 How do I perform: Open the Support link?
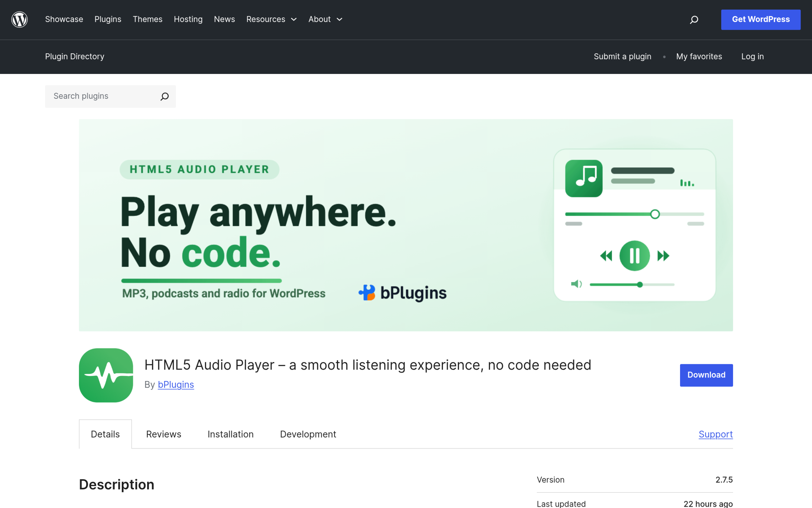(716, 434)
